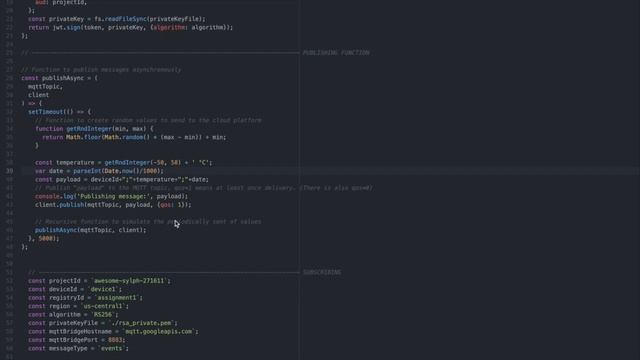Viewport: 640px width, 360px height.
Task: Place the cursor on 'const publishAsync = ('
Action: (x=60, y=78)
